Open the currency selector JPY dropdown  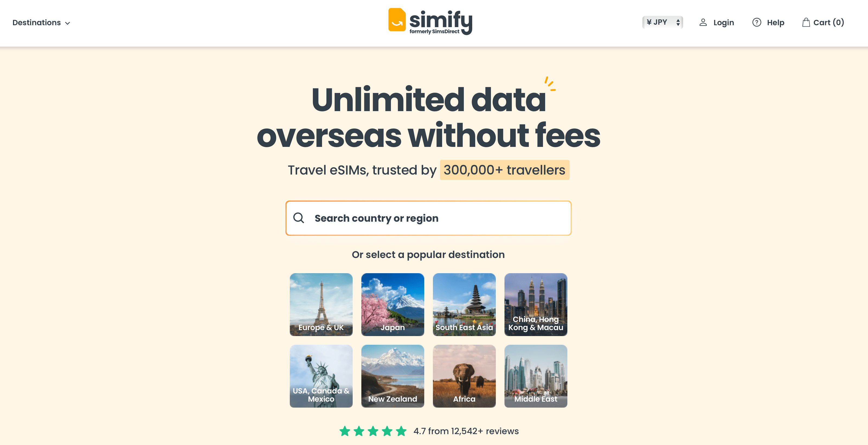click(x=661, y=23)
